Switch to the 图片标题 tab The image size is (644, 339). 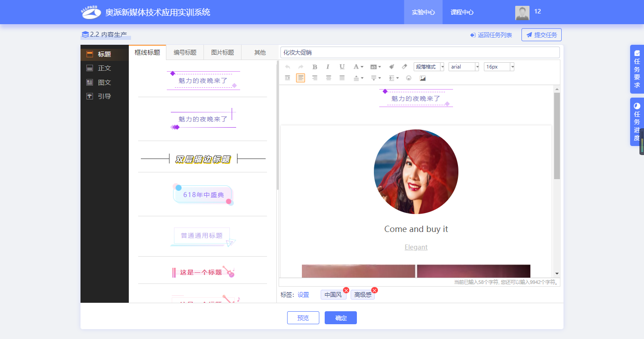(222, 52)
